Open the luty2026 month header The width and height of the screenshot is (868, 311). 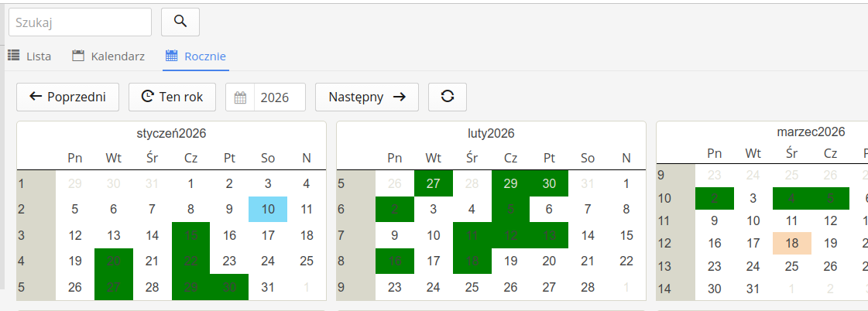pyautogui.click(x=491, y=133)
